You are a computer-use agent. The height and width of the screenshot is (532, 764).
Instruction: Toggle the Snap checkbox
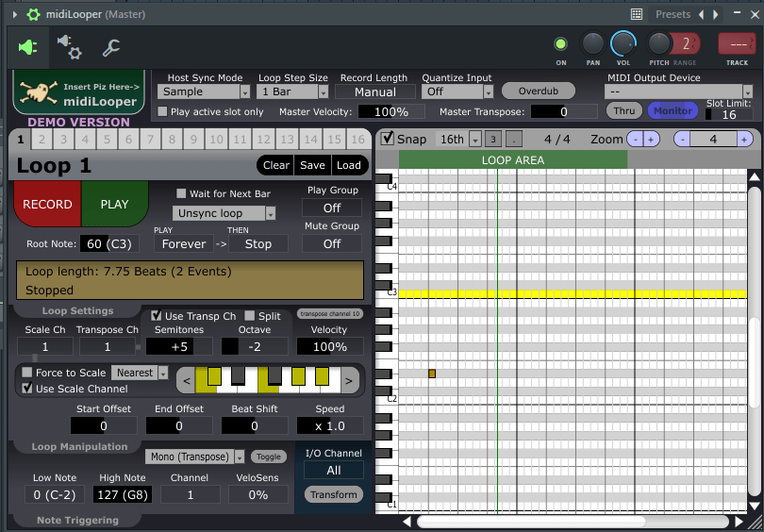click(387, 139)
